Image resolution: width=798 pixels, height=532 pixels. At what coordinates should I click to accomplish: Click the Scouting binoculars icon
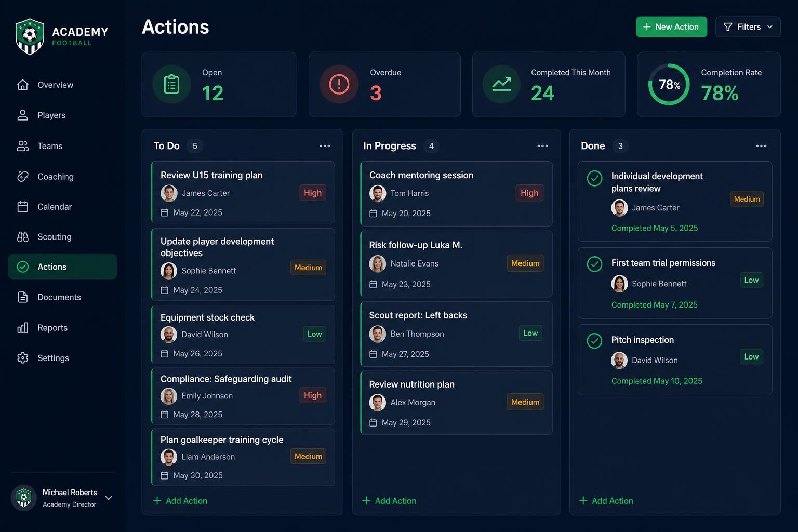(23, 237)
